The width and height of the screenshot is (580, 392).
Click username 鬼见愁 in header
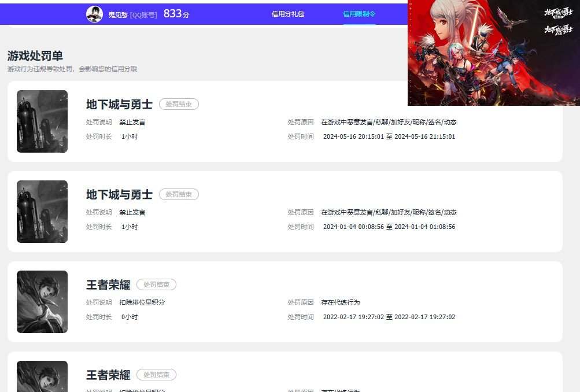118,15
